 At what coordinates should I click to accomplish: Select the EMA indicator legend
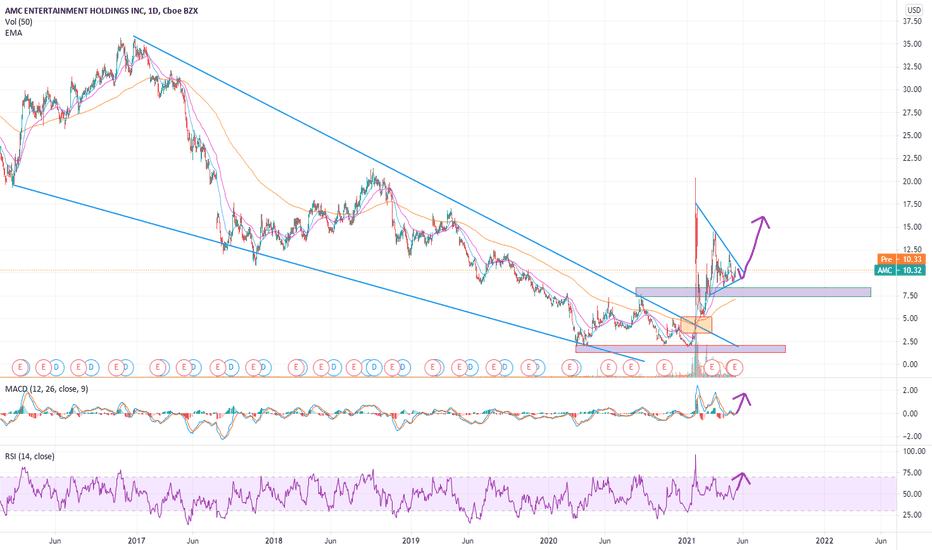tap(13, 33)
